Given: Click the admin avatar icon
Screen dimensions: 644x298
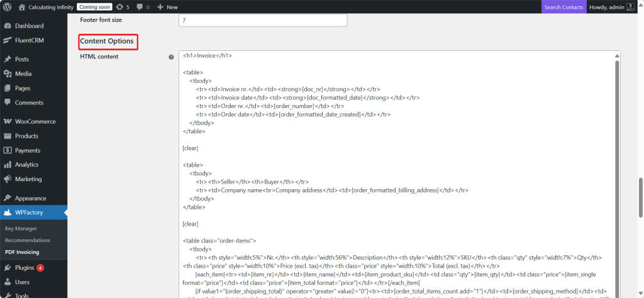Looking at the screenshot, I should [630, 7].
